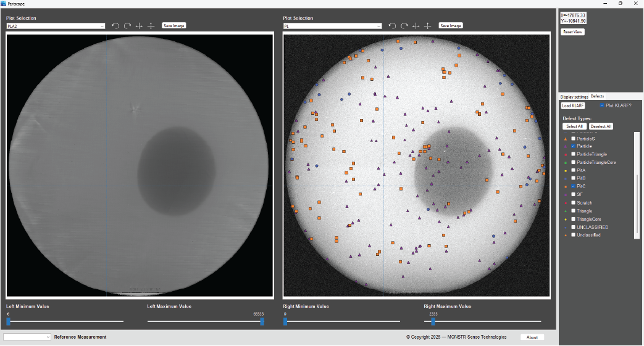Switch to the Display settings tab
The image size is (644, 346).
coord(574,96)
